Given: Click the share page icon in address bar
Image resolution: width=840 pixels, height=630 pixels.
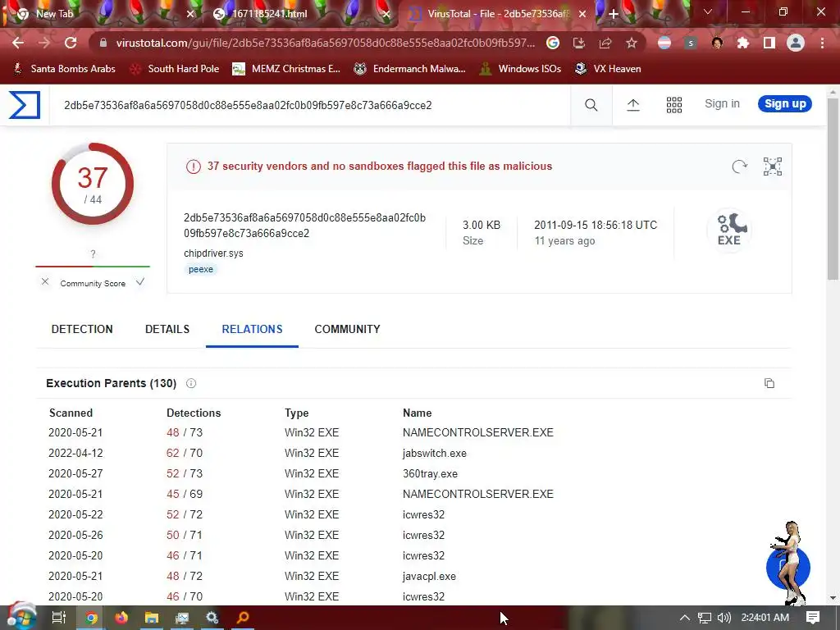Looking at the screenshot, I should 605,43.
